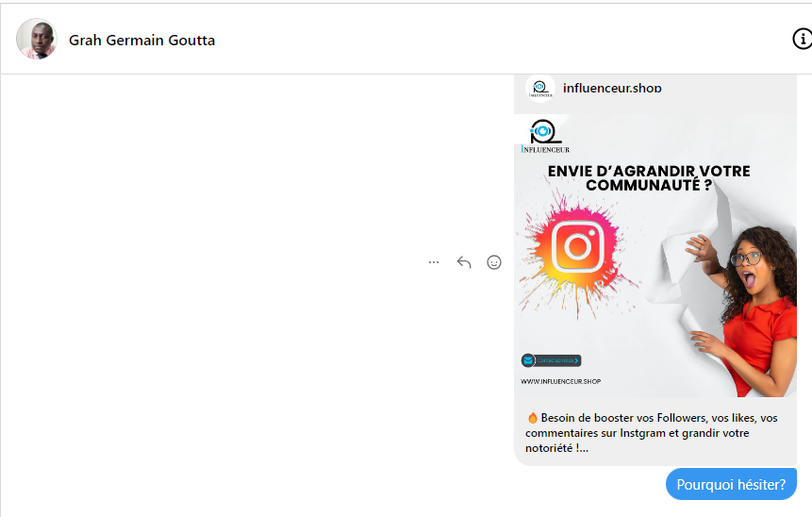Click the blue envelope icon in the contact badge

pyautogui.click(x=528, y=360)
